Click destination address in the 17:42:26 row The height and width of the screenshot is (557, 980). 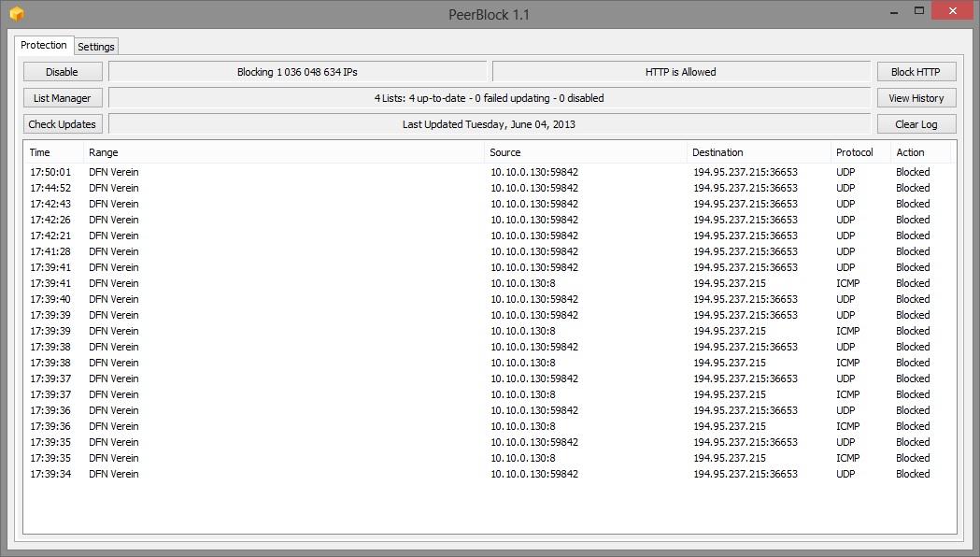tap(745, 220)
